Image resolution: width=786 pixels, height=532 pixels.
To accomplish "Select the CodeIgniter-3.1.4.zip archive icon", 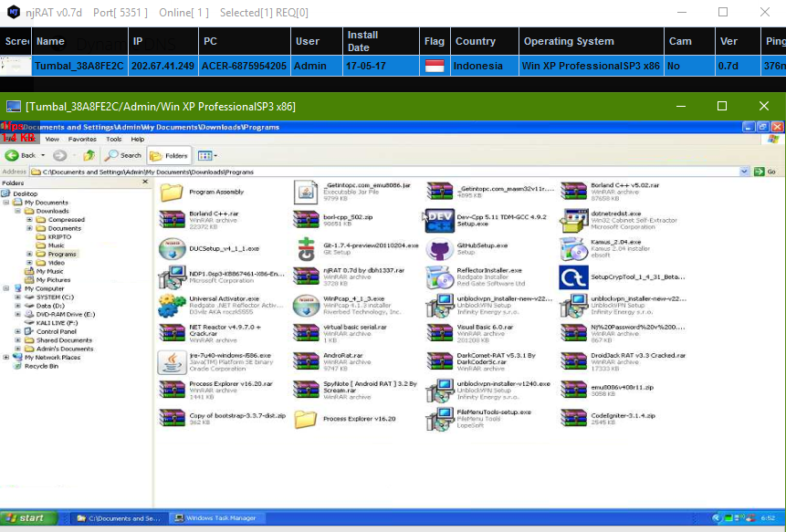I will click(573, 418).
